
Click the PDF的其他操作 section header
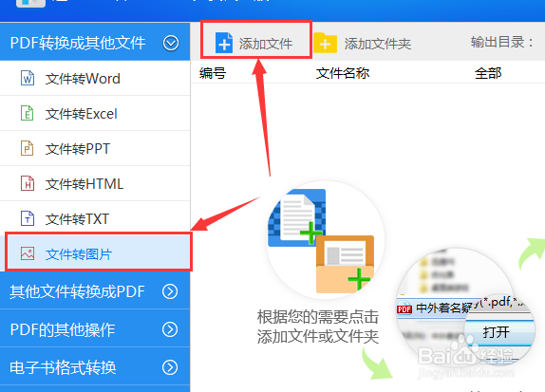tap(95, 328)
